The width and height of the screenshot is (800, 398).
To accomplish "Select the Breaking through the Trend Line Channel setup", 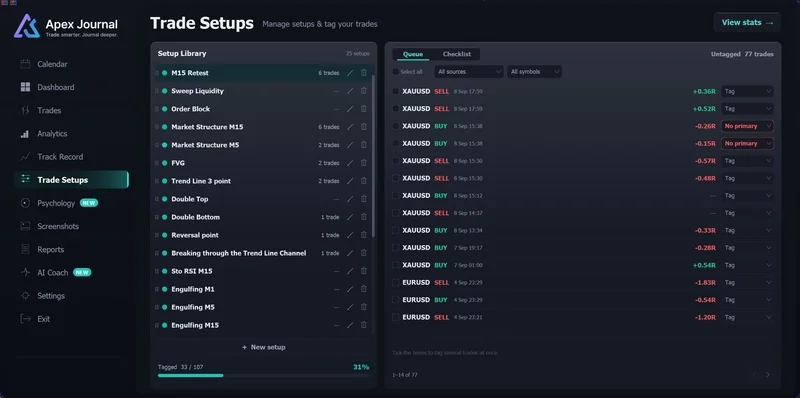I will pyautogui.click(x=263, y=253).
